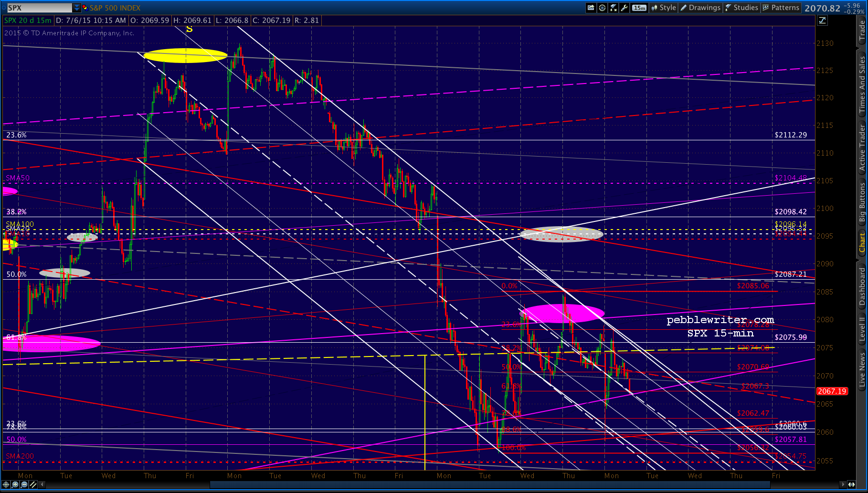Click the scroll right arrow on time axis

tap(843, 484)
